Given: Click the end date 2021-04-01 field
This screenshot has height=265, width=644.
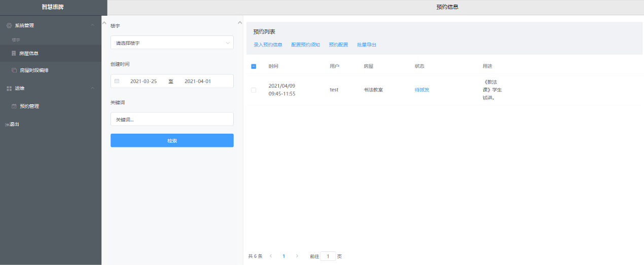Looking at the screenshot, I should click(x=198, y=81).
